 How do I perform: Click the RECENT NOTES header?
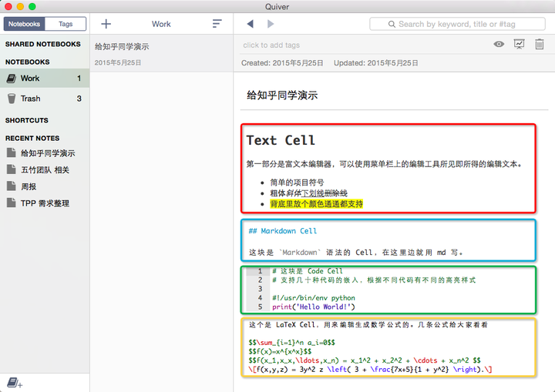(x=32, y=138)
